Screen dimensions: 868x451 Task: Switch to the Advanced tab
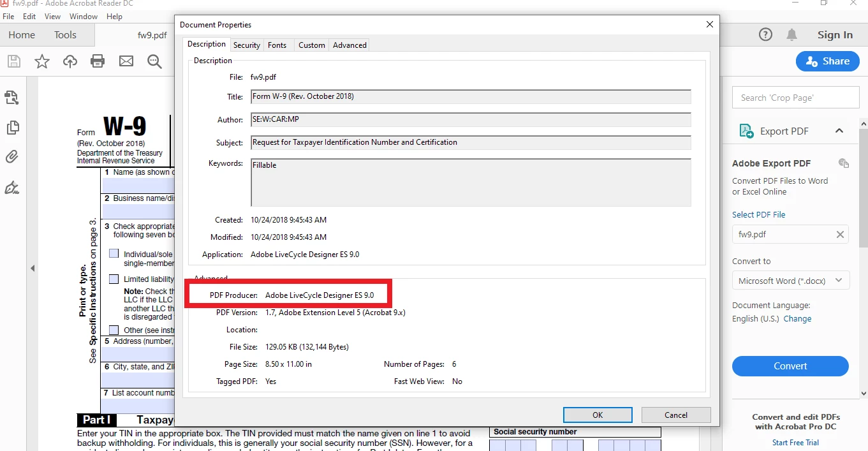pos(349,45)
